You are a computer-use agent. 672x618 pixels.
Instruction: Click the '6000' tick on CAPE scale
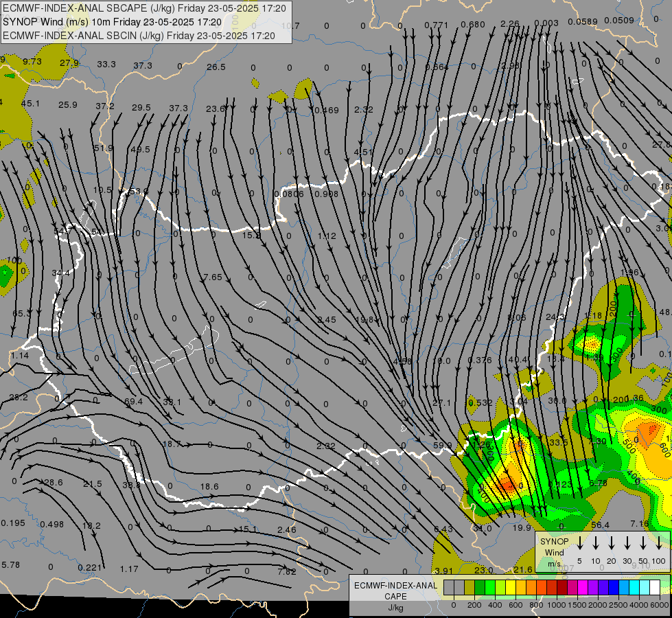[x=660, y=605]
